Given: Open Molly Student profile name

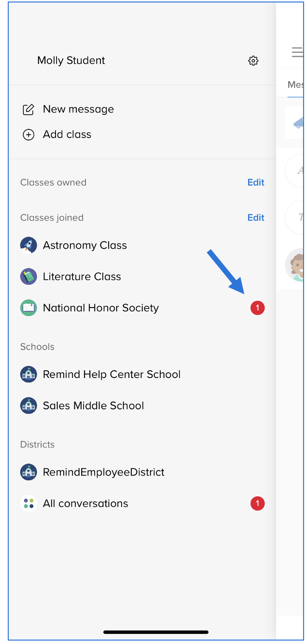Looking at the screenshot, I should pyautogui.click(x=71, y=60).
